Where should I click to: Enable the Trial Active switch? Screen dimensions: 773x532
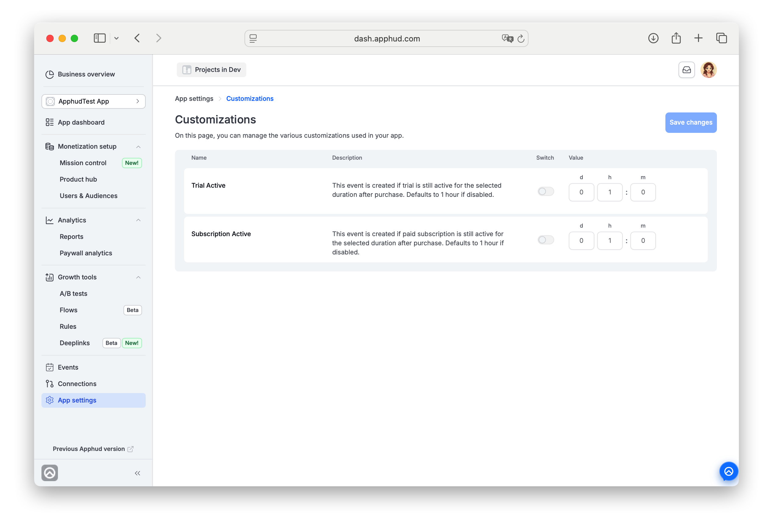coord(546,191)
